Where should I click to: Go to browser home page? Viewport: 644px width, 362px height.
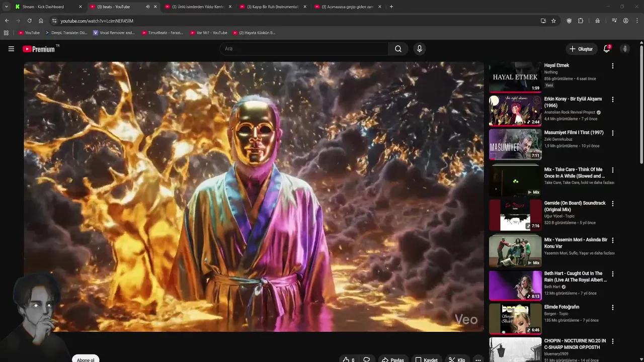coord(41,21)
